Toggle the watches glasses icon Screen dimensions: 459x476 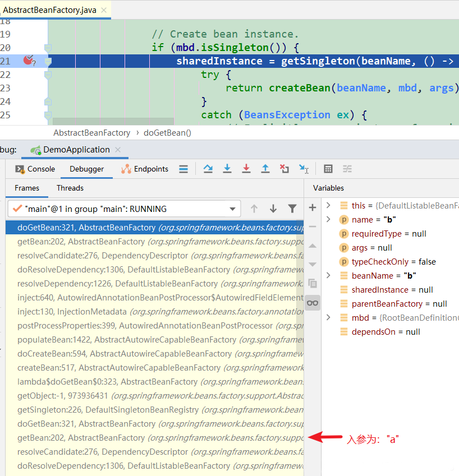coord(313,303)
